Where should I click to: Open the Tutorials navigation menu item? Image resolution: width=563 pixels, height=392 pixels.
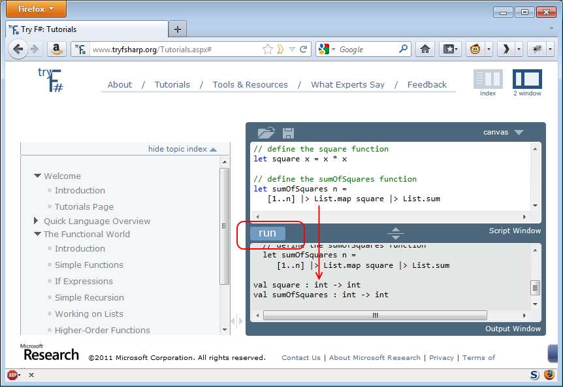click(x=172, y=84)
